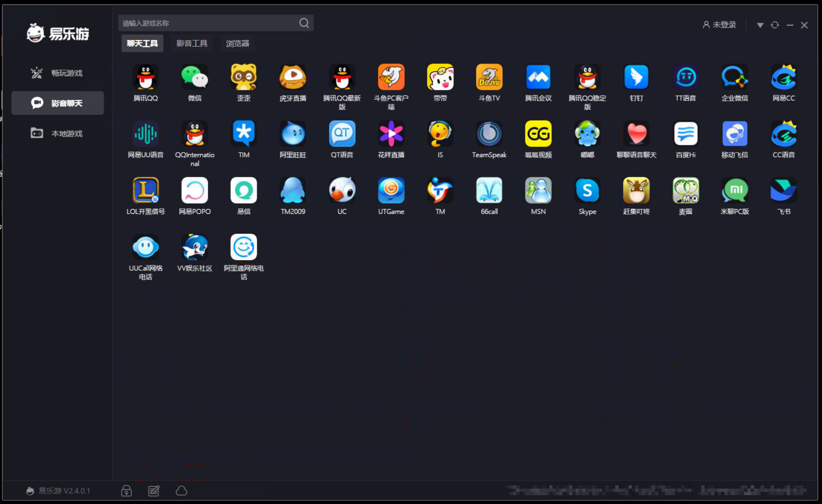Open 聊聊语音聊天 heart icon
822x504 pixels.
click(636, 134)
